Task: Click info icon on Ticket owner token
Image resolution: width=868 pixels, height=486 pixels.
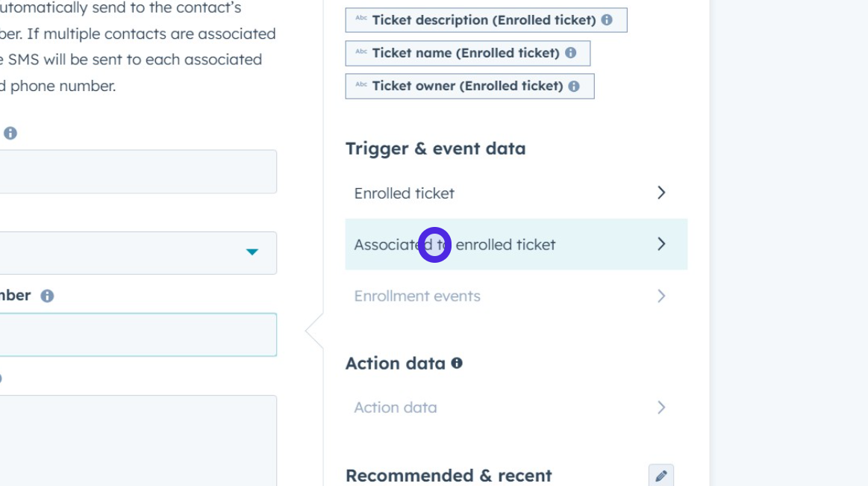Action: click(574, 86)
